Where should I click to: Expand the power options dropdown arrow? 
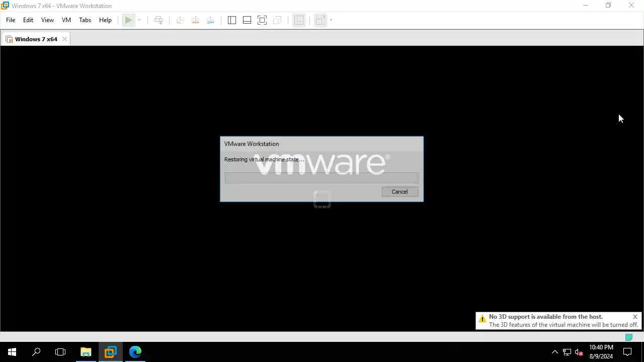[x=139, y=20]
